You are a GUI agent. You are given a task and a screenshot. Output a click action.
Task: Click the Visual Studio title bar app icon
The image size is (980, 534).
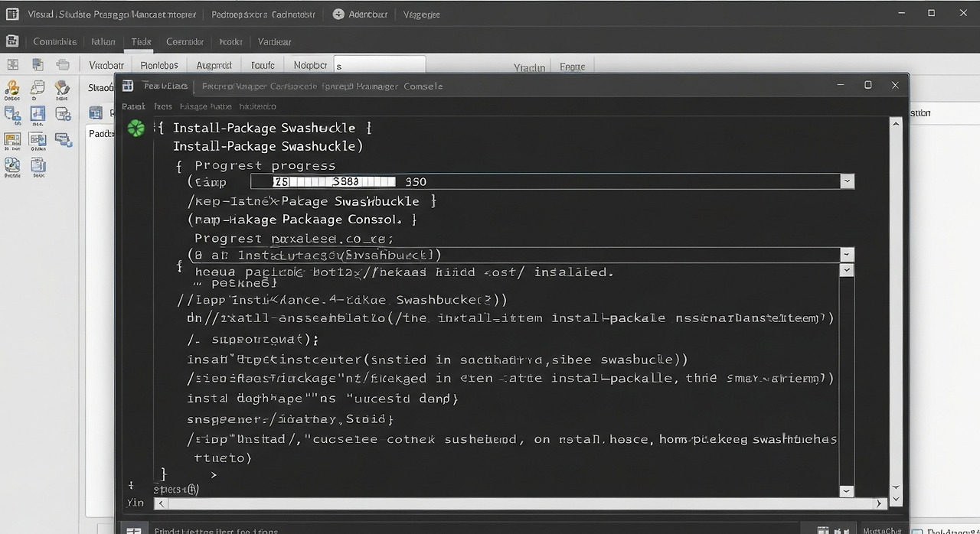pos(11,14)
